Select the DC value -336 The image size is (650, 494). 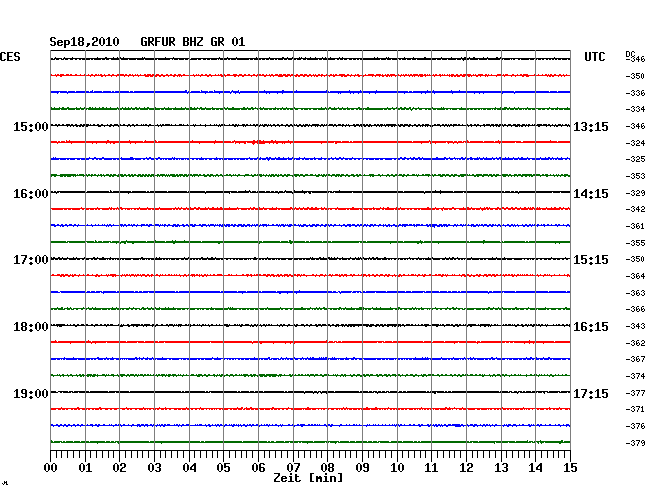pyautogui.click(x=635, y=93)
